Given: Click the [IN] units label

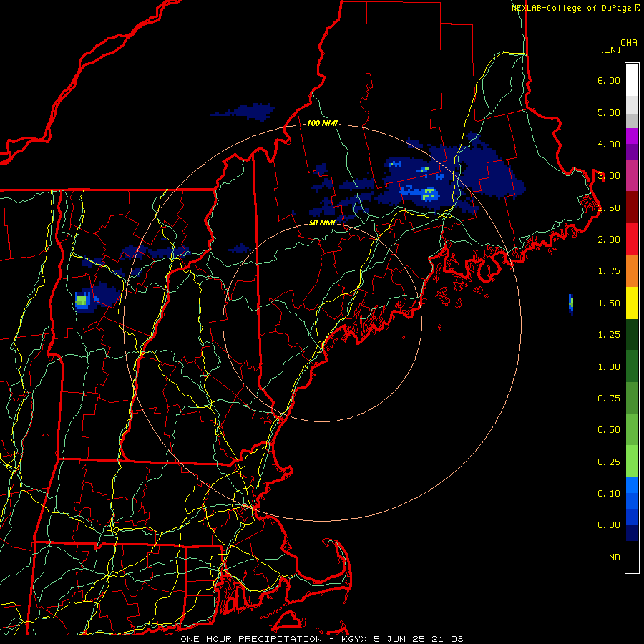Looking at the screenshot, I should click(x=610, y=49).
